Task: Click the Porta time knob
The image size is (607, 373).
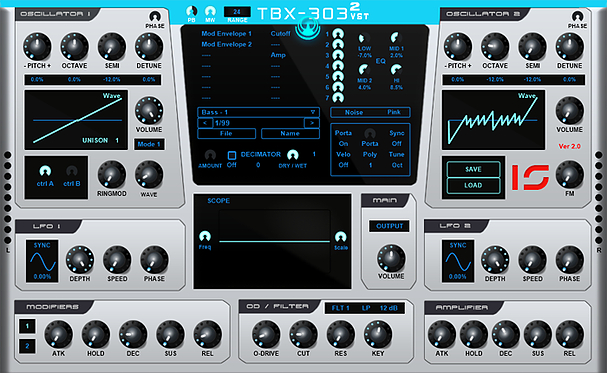Action: (370, 133)
